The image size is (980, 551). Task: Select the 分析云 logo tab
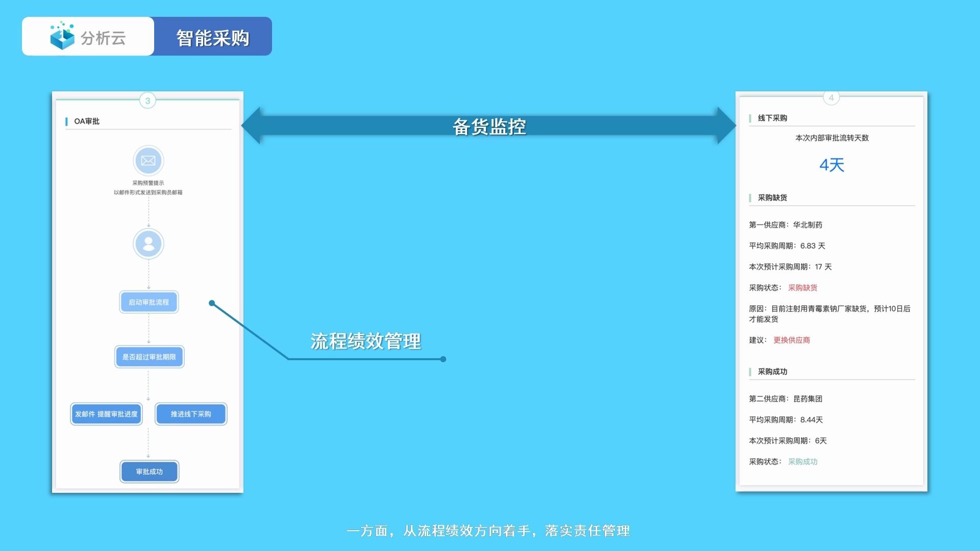[x=88, y=37]
